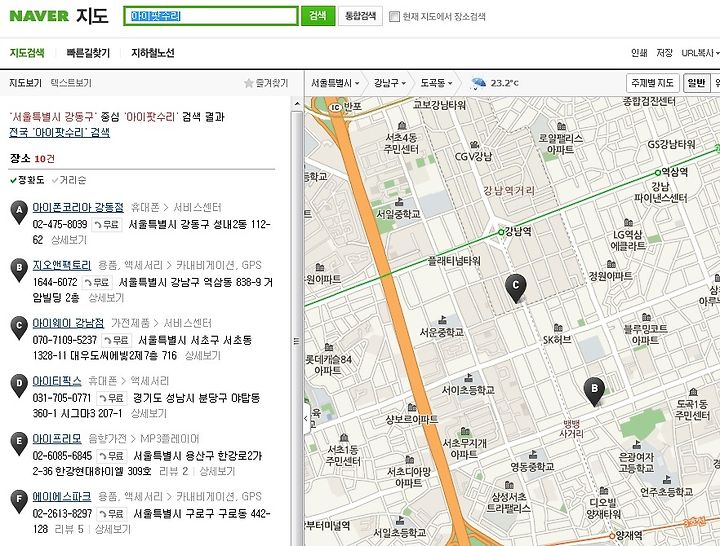This screenshot has height=546, width=720.
Task: Open the 서울특별시 city dropdown
Action: tap(335, 83)
